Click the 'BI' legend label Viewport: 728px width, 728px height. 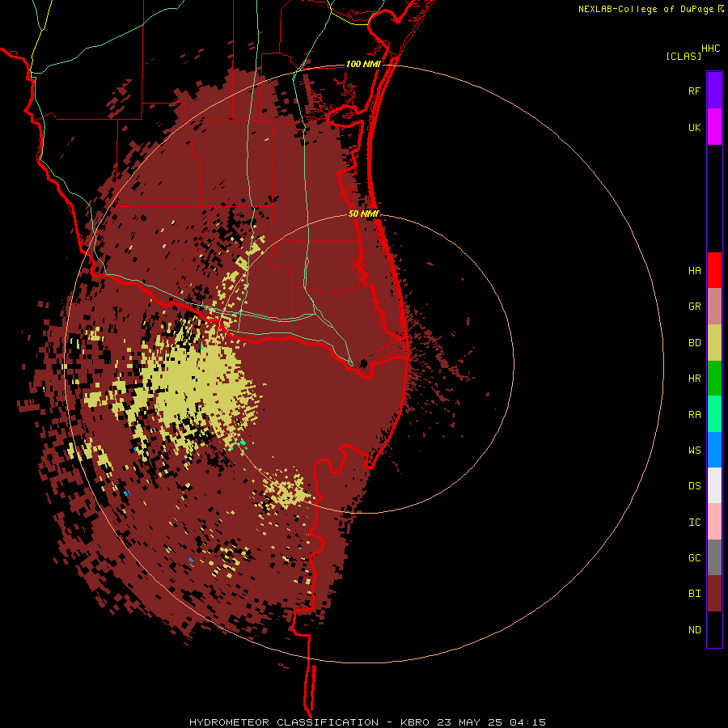694,594
